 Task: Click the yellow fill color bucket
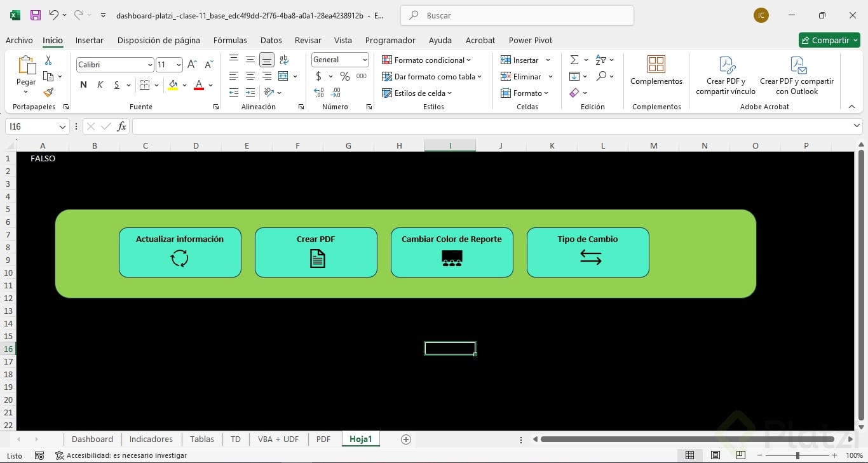point(173,85)
